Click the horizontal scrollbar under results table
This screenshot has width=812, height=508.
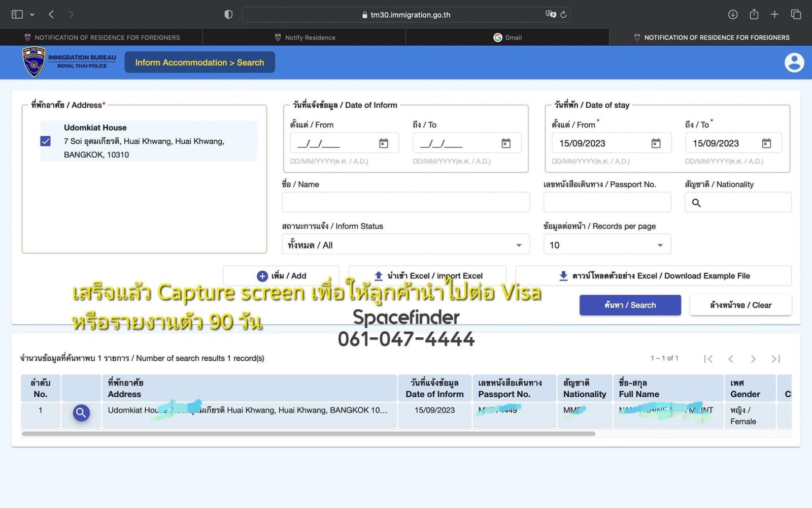point(309,434)
